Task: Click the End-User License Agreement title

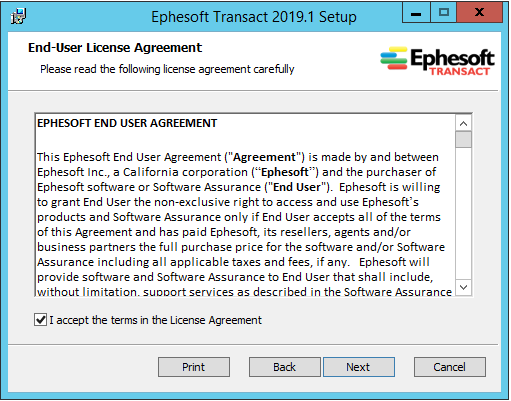Action: point(115,48)
